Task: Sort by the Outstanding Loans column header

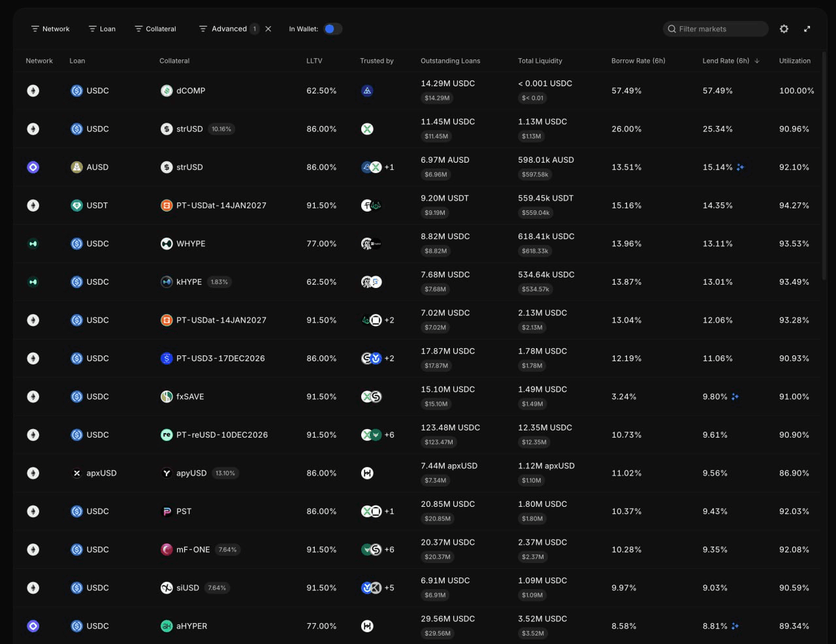Action: click(x=451, y=61)
